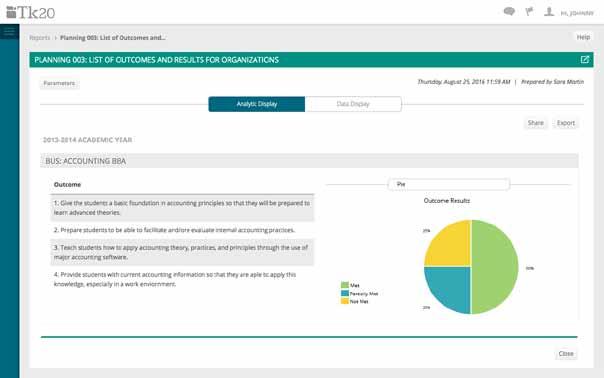
Task: Select outcome 1 about basic accounting foundation
Action: click(x=182, y=208)
